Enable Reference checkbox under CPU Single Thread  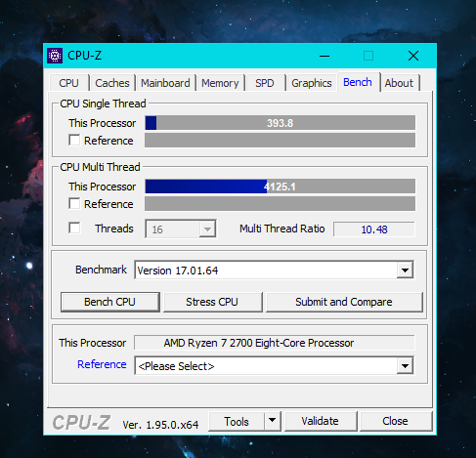pos(74,141)
